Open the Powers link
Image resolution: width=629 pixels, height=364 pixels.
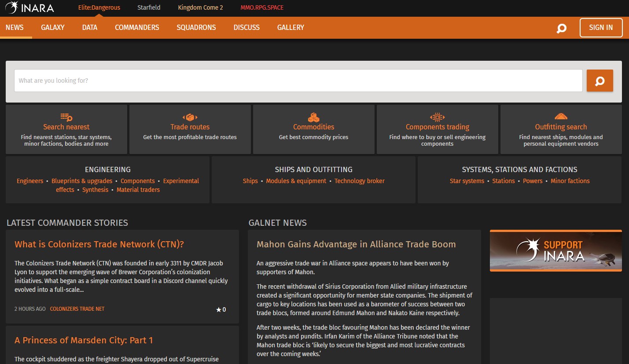pyautogui.click(x=533, y=181)
